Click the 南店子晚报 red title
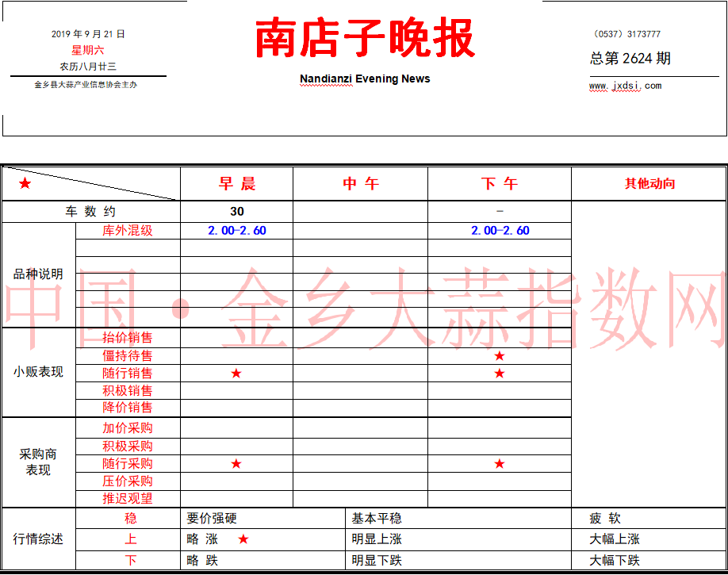Screen dimensions: 728x575 (365, 38)
